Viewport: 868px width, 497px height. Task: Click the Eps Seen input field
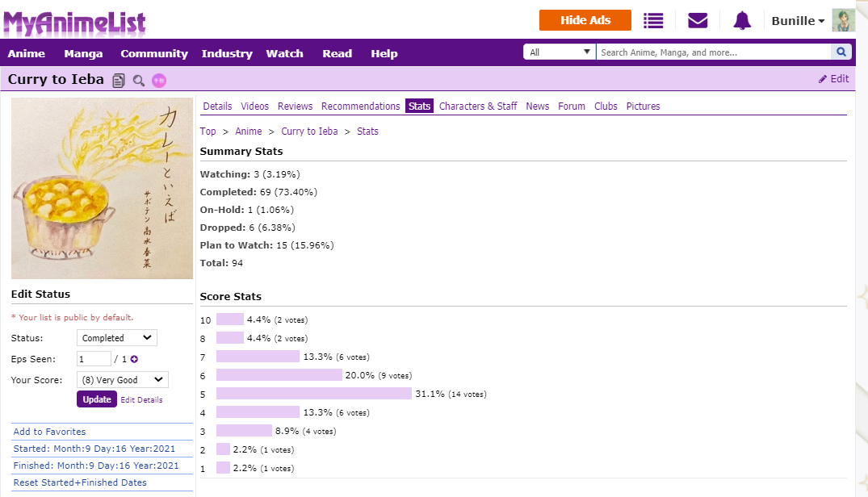pyautogui.click(x=94, y=359)
